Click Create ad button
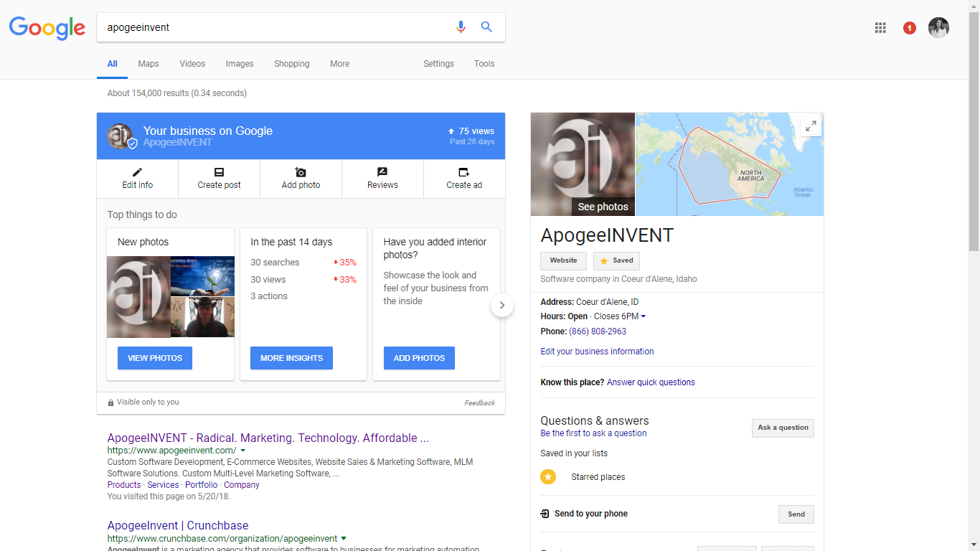 pyautogui.click(x=464, y=179)
